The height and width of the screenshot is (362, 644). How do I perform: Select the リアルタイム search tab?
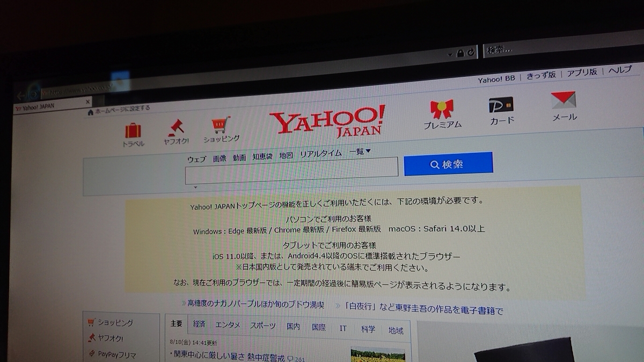point(320,154)
